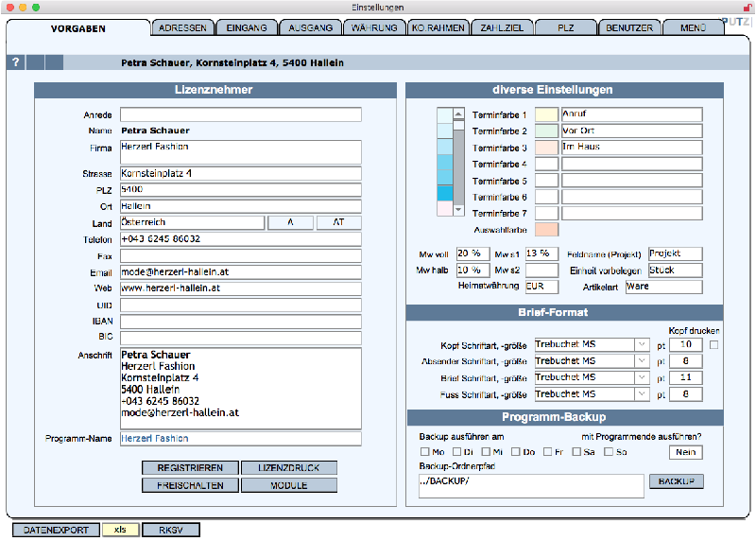756x541 pixels.
Task: Check the Mo backup day checkbox
Action: click(x=424, y=452)
